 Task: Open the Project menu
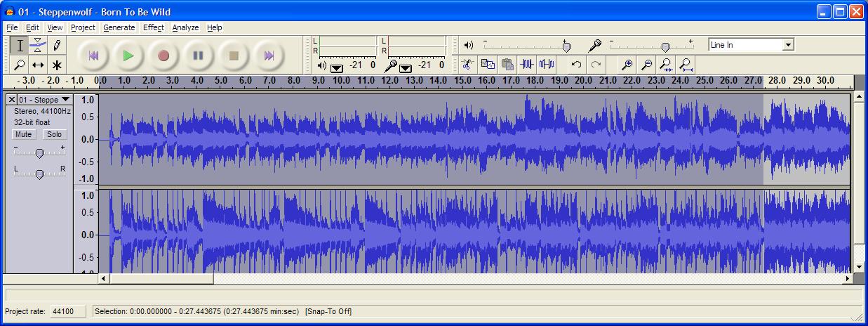click(83, 27)
